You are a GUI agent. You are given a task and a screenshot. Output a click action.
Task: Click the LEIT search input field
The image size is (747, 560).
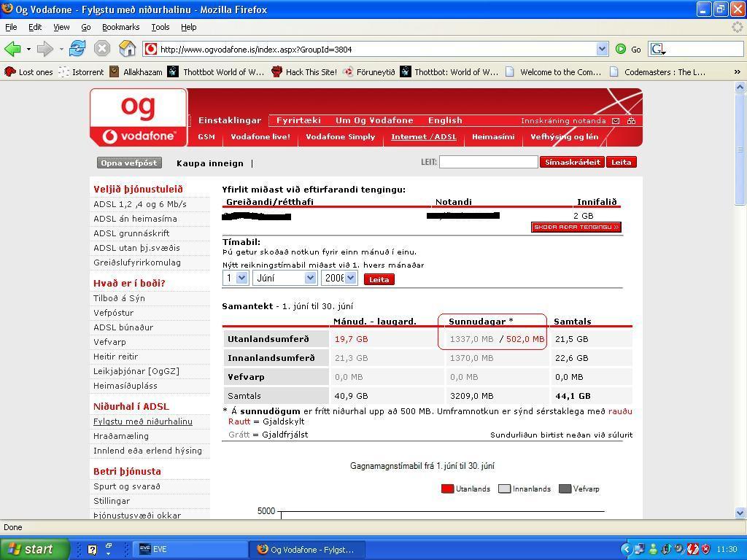(488, 162)
